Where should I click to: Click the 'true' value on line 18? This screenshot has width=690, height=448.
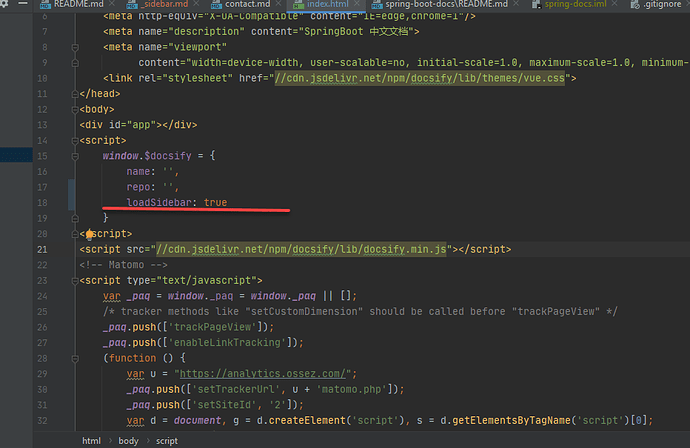[215, 202]
